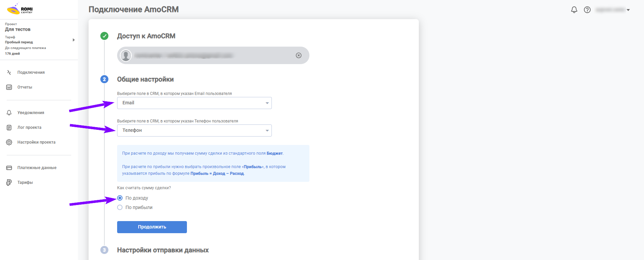The height and width of the screenshot is (260, 644).
Task: Select По доходу radio option
Action: click(120, 198)
